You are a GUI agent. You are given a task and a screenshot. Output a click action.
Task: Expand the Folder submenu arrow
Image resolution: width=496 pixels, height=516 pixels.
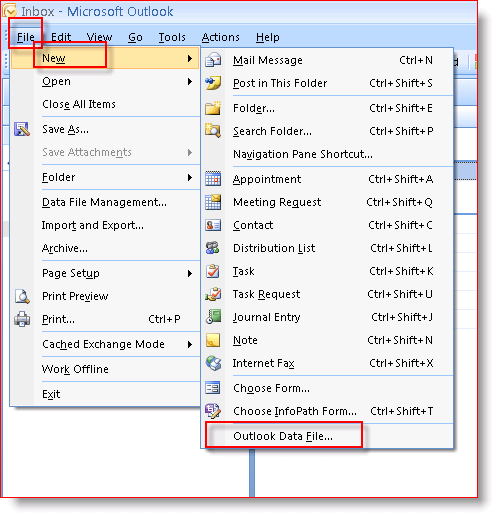[x=190, y=177]
